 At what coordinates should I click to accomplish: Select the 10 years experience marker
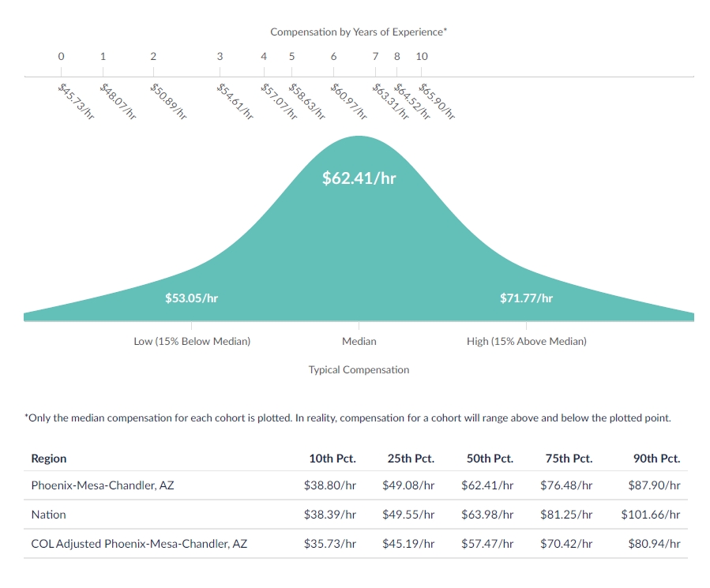click(x=422, y=56)
